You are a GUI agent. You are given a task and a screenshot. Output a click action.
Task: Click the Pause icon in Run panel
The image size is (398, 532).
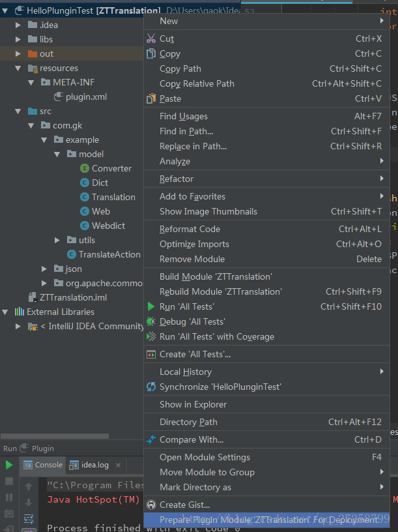9,497
